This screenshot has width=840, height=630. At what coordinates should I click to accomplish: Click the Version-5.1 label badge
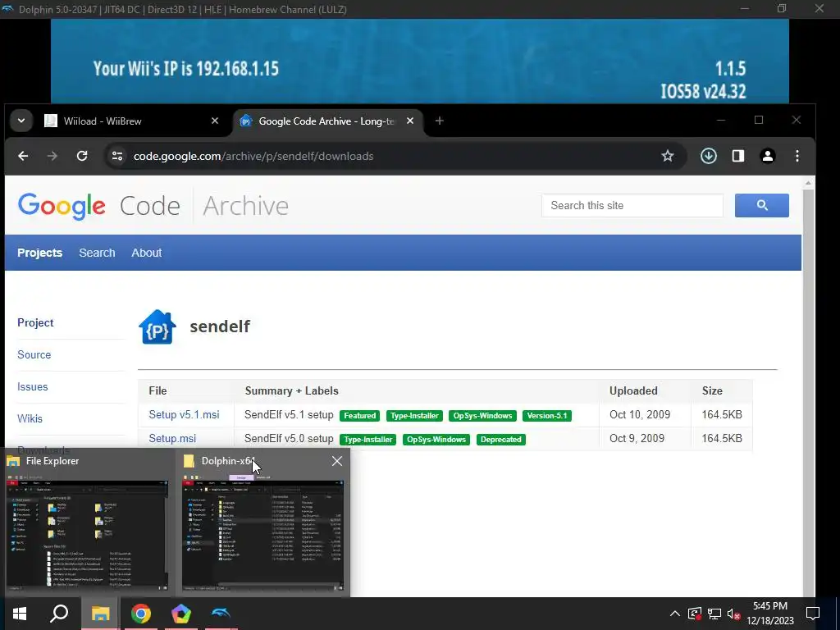click(547, 416)
